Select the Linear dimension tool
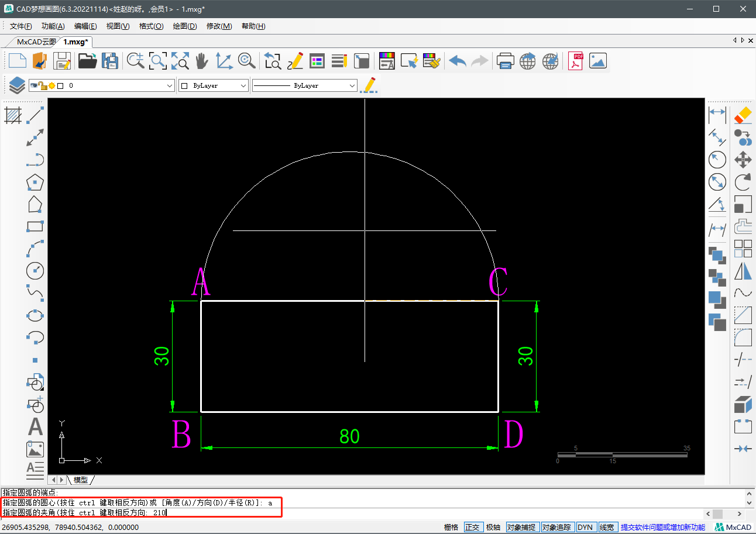This screenshot has width=756, height=534. pyautogui.click(x=717, y=115)
